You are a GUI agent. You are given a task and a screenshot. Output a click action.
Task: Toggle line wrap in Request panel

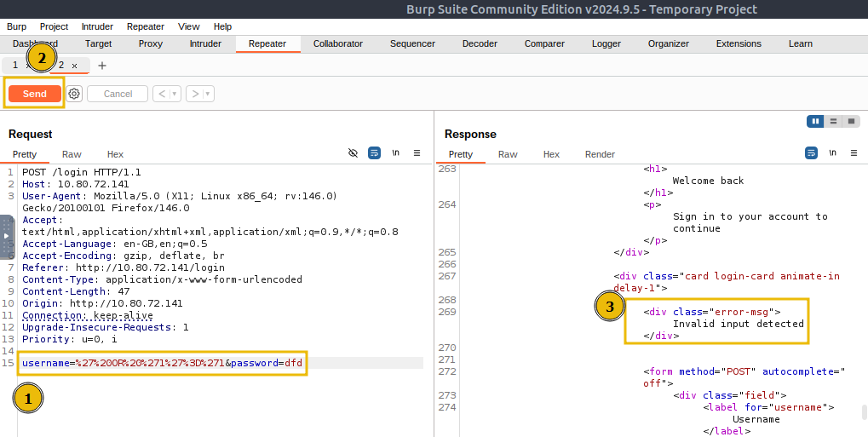pos(374,152)
